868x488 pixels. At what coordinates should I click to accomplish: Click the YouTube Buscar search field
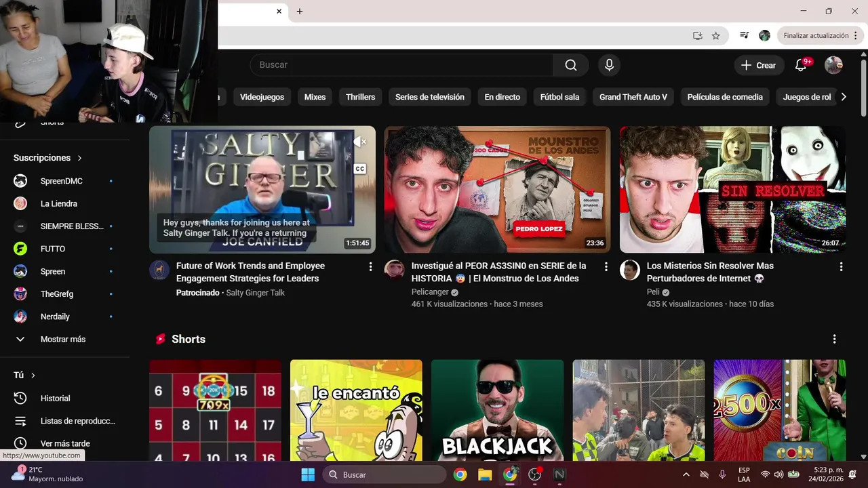coord(401,65)
